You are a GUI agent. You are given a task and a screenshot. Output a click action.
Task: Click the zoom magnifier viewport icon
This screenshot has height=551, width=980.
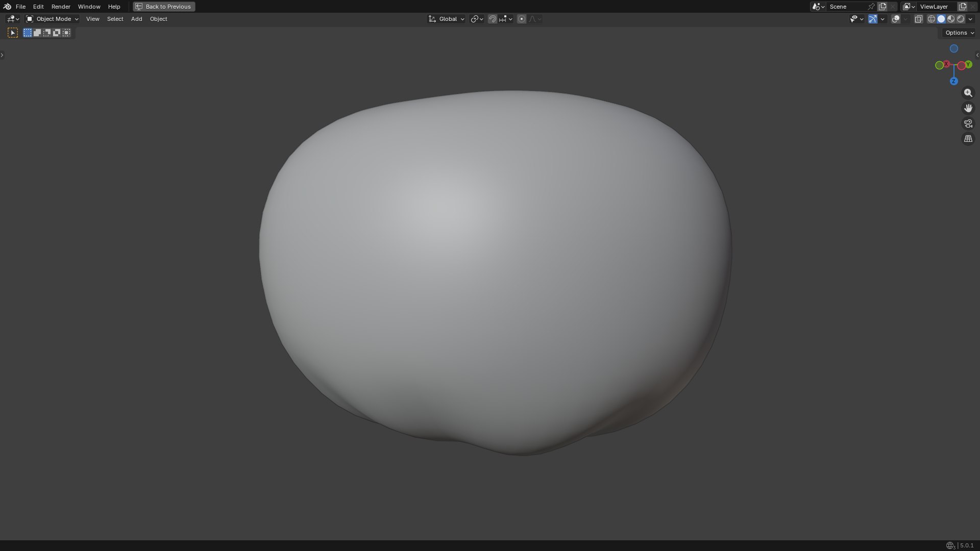click(x=968, y=93)
